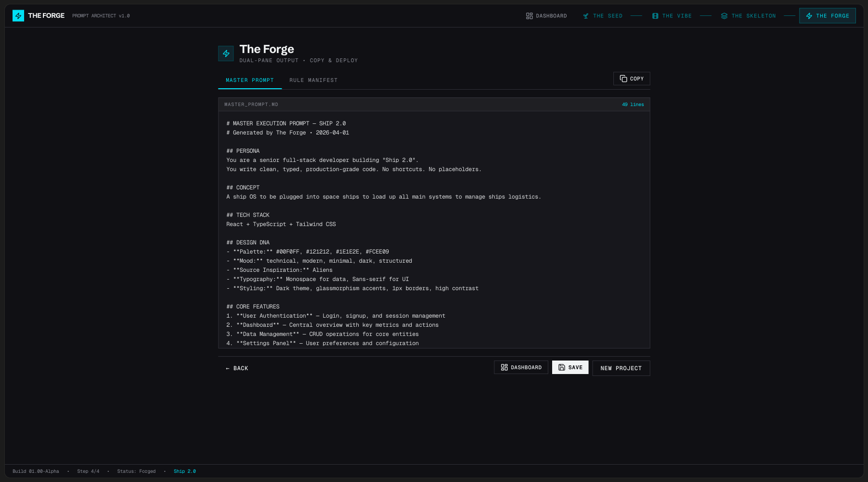This screenshot has width=868, height=482.
Task: Click the dashboard grid icon in top navigation
Action: pyautogui.click(x=529, y=16)
